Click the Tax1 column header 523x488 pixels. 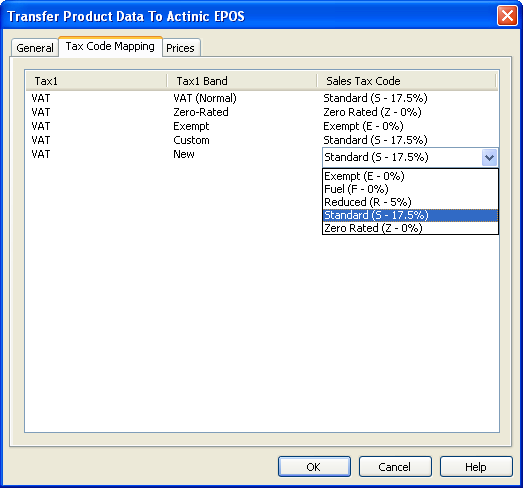96,81
